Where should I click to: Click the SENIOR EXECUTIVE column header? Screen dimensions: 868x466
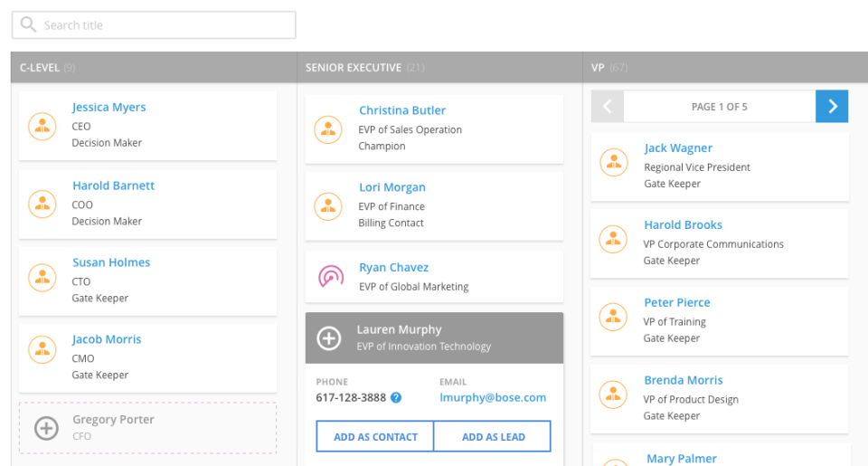(x=440, y=68)
